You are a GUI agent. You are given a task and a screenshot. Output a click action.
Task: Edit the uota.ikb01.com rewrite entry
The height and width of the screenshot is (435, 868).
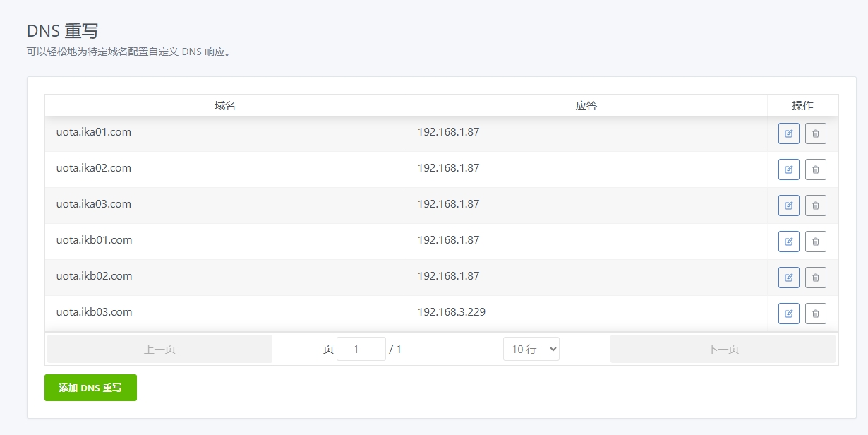(x=788, y=242)
